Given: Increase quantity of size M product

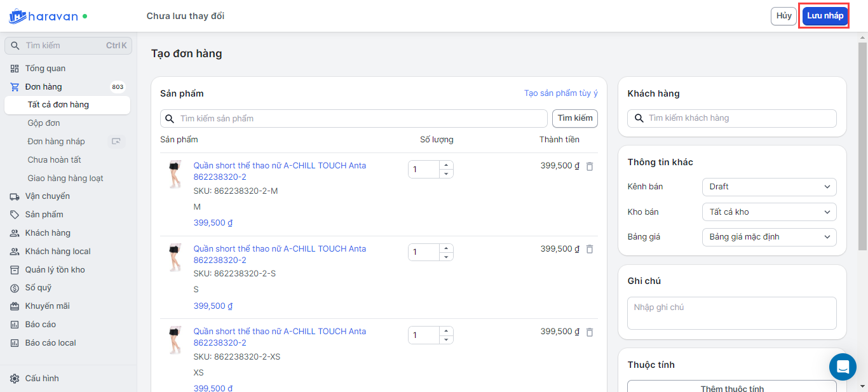Looking at the screenshot, I should point(446,165).
